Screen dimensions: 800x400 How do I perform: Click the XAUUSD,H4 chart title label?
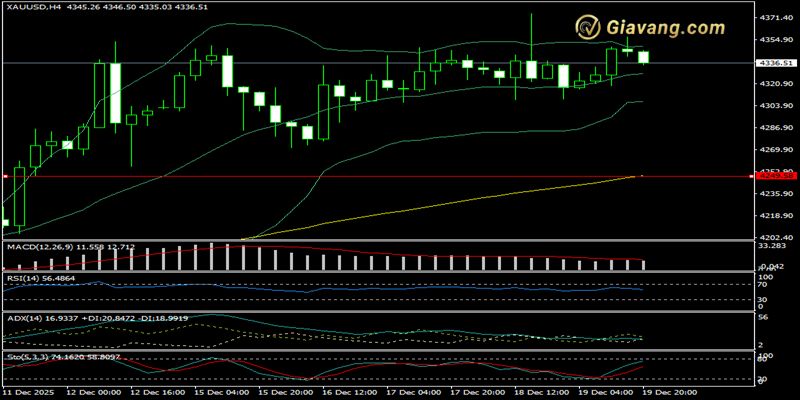click(29, 7)
